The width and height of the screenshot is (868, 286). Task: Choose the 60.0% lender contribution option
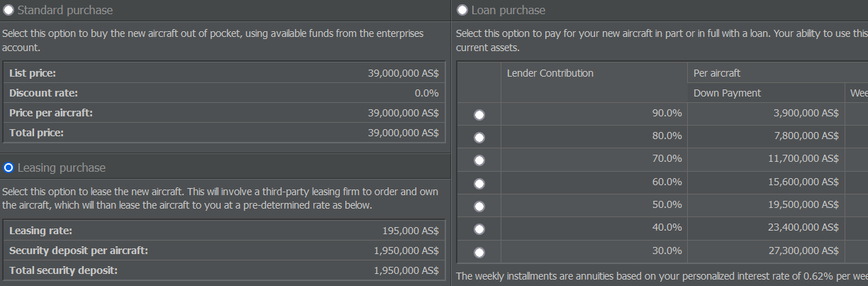click(x=479, y=183)
